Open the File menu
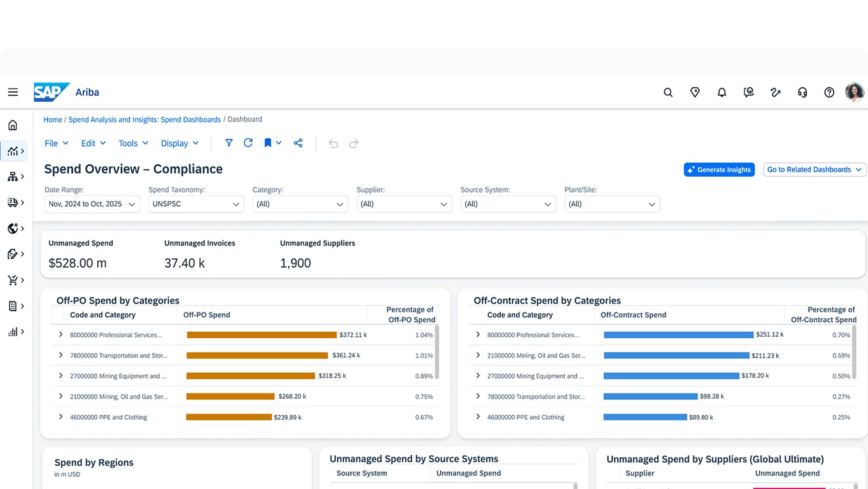Screen dimensions: 868x489 56,143
